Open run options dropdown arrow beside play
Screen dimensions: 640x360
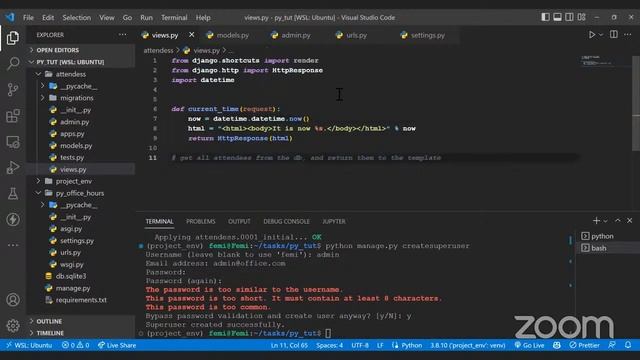pyautogui.click(x=601, y=35)
